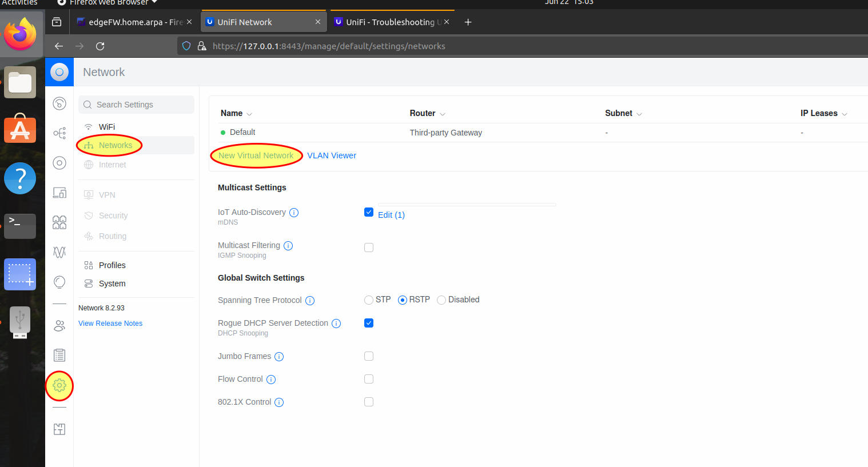868x467 pixels.
Task: Disable Rogue DHCP Server Detection checkbox
Action: (x=369, y=323)
